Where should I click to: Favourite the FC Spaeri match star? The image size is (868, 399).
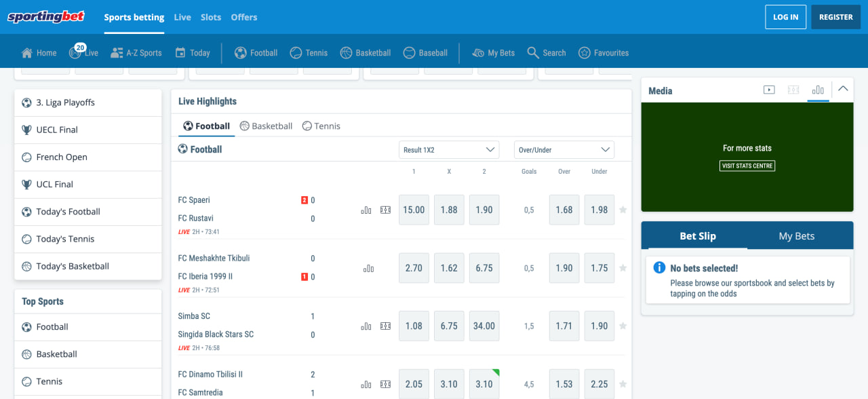click(x=623, y=210)
